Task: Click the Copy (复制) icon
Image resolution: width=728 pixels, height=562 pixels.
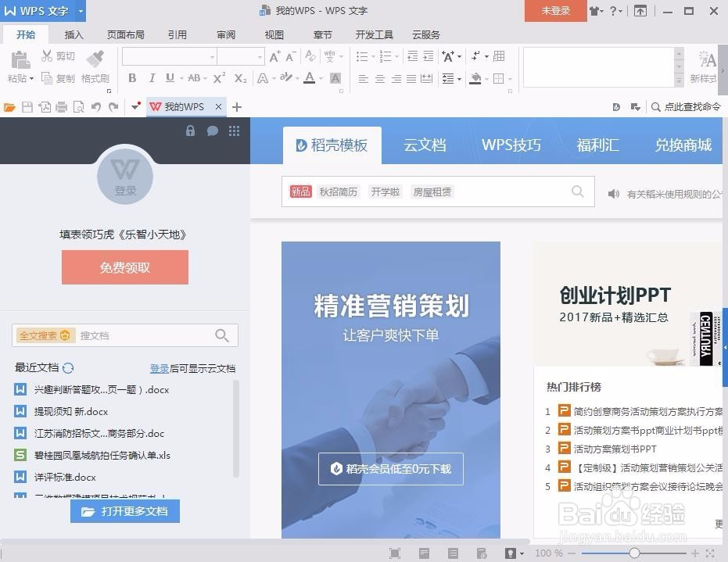Action: 46,78
